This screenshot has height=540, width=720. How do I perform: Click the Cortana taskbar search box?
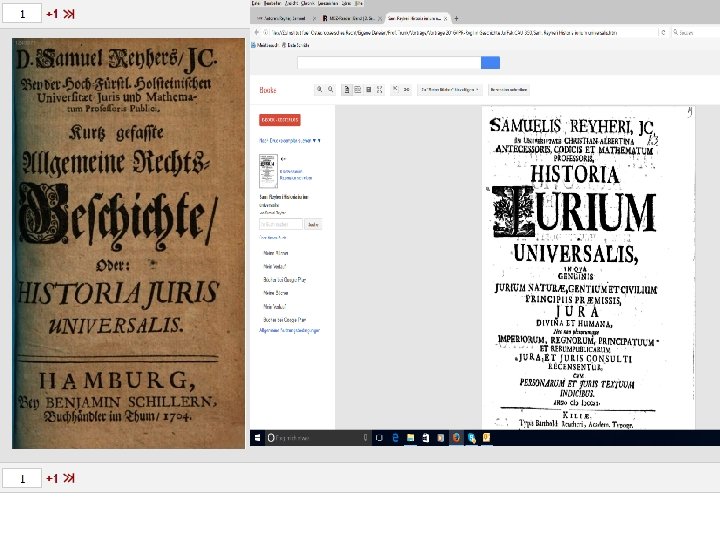(x=318, y=438)
